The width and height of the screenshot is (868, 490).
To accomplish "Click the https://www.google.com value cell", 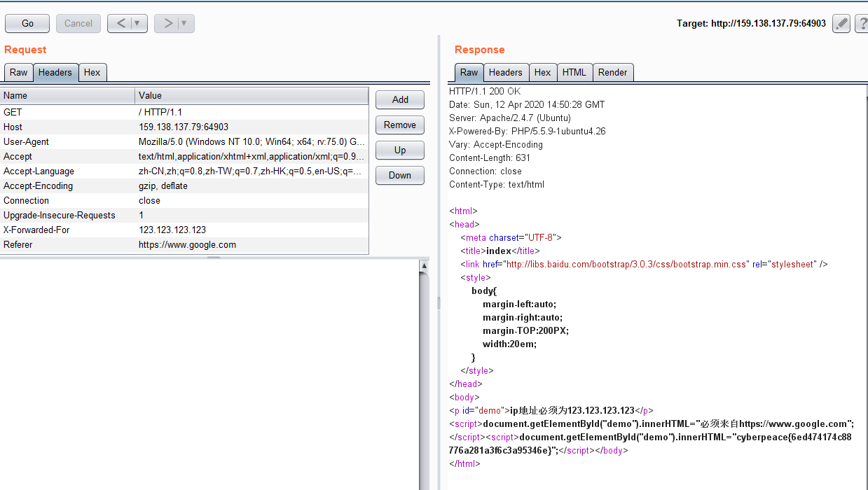I will point(252,244).
